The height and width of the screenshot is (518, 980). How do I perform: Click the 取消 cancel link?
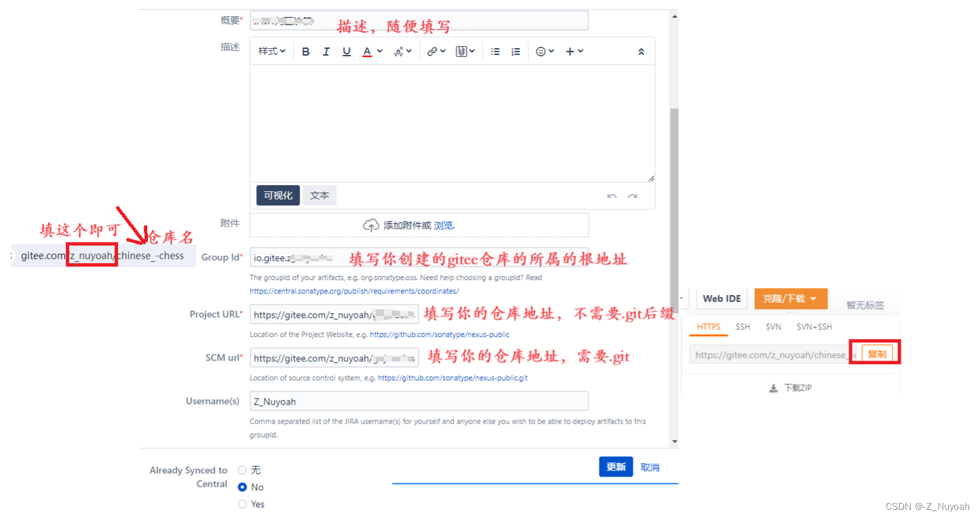[650, 467]
